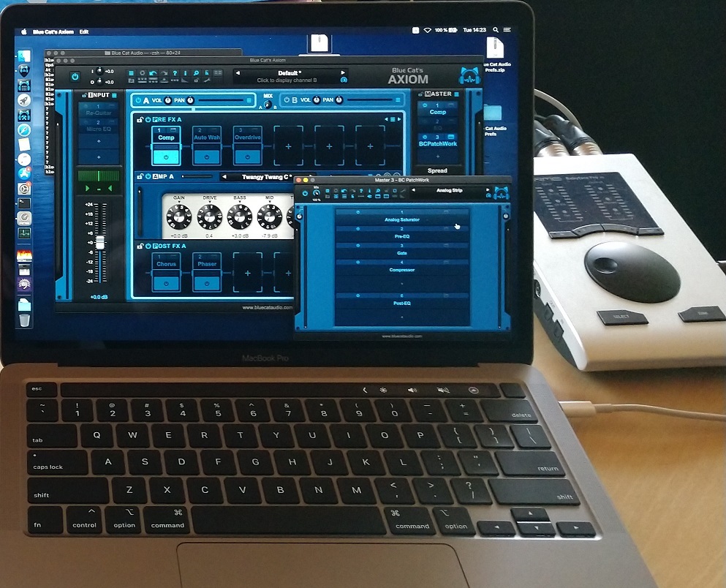Open the INPUT section menu
This screenshot has height=588, width=726.
pos(114,95)
